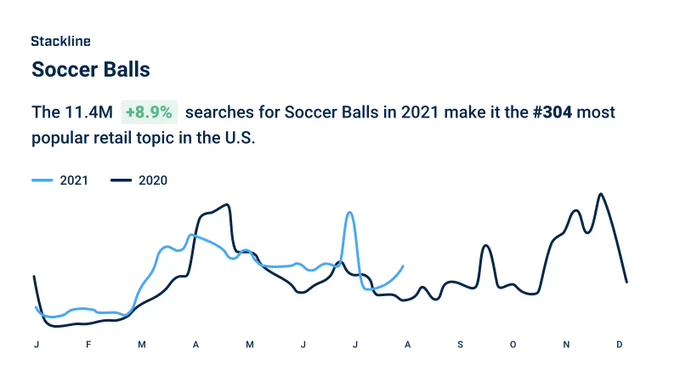
Task: Select the D December axis label
Action: (x=619, y=344)
